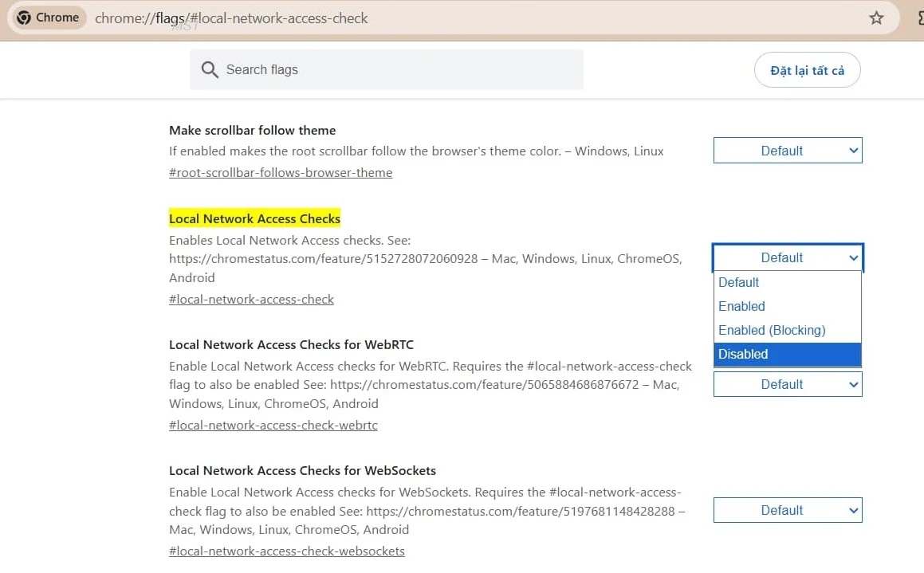Pick Enabled (Blocking) in the dropdown list
The image size is (924, 573).
coord(772,330)
